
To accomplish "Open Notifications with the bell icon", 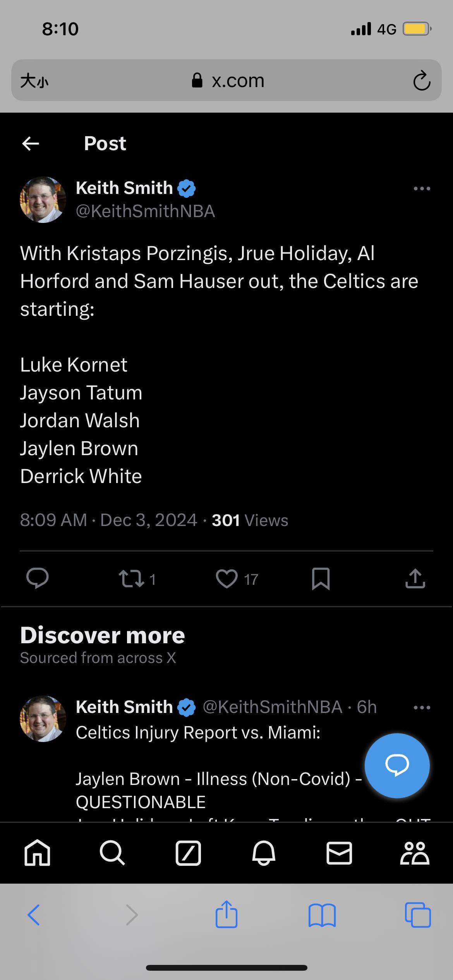I will [x=264, y=853].
